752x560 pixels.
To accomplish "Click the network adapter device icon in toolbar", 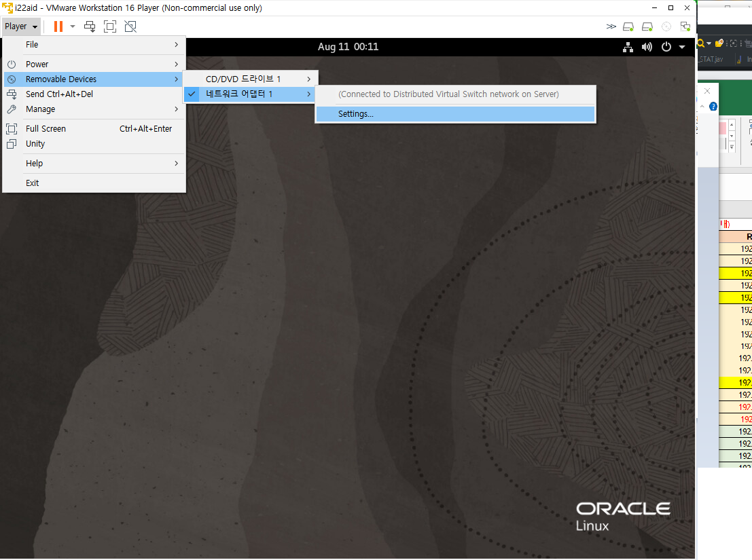I will [685, 27].
